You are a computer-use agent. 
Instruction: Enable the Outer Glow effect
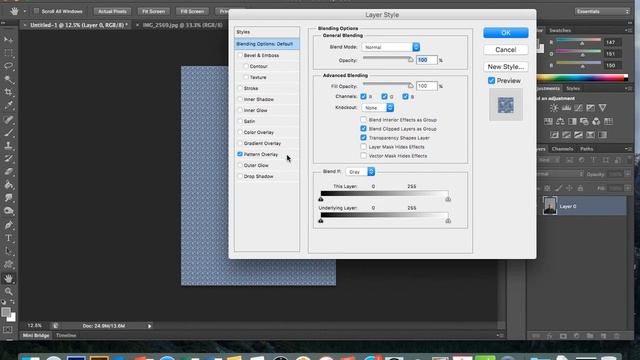(240, 165)
